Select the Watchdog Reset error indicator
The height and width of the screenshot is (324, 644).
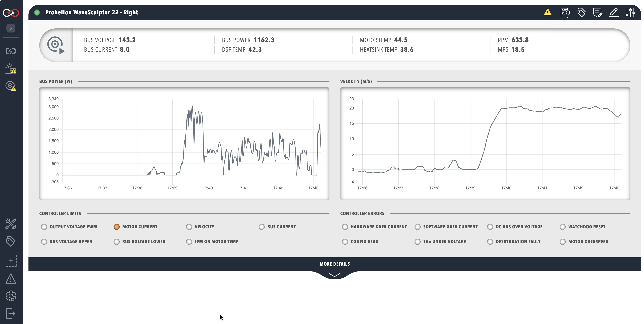coord(563,227)
